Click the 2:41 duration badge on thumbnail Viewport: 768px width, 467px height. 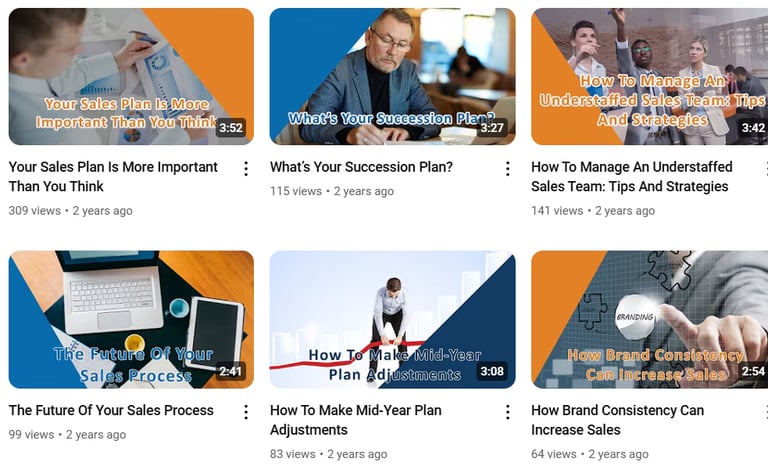click(231, 371)
